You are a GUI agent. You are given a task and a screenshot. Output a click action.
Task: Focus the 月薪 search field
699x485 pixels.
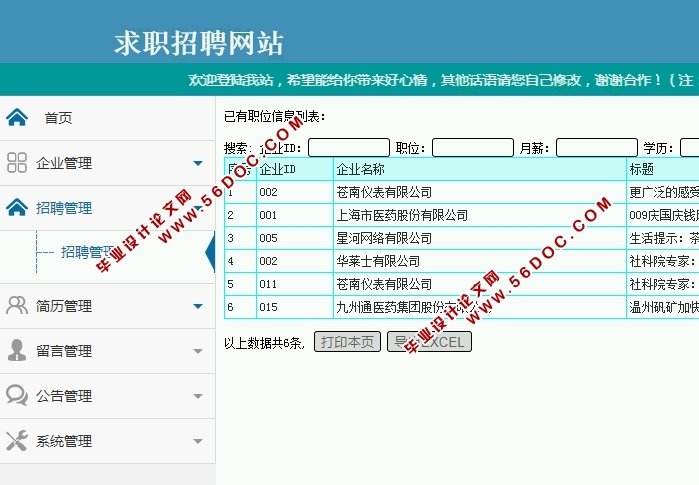(x=597, y=148)
